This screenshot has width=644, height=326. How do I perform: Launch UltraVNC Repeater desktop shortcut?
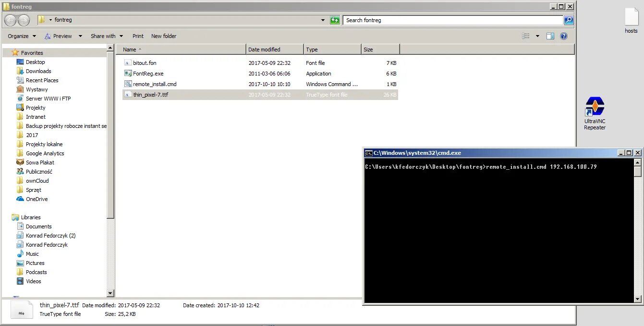click(x=595, y=113)
